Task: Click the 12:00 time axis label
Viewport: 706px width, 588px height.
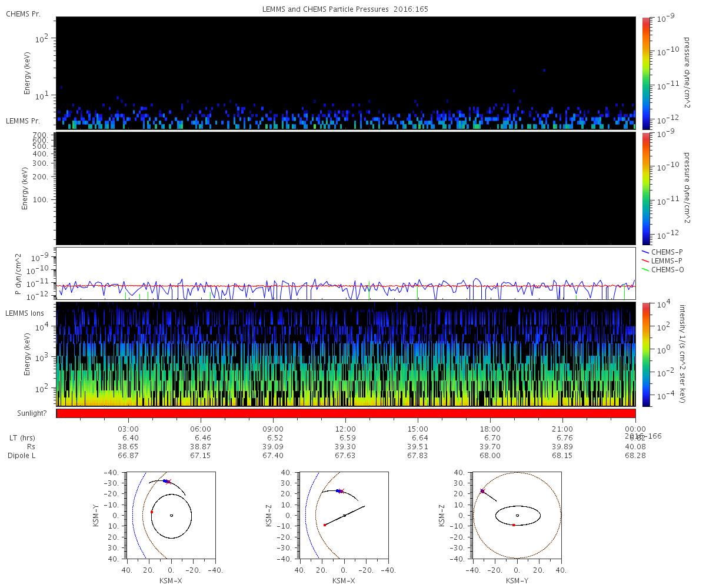Action: (345, 429)
